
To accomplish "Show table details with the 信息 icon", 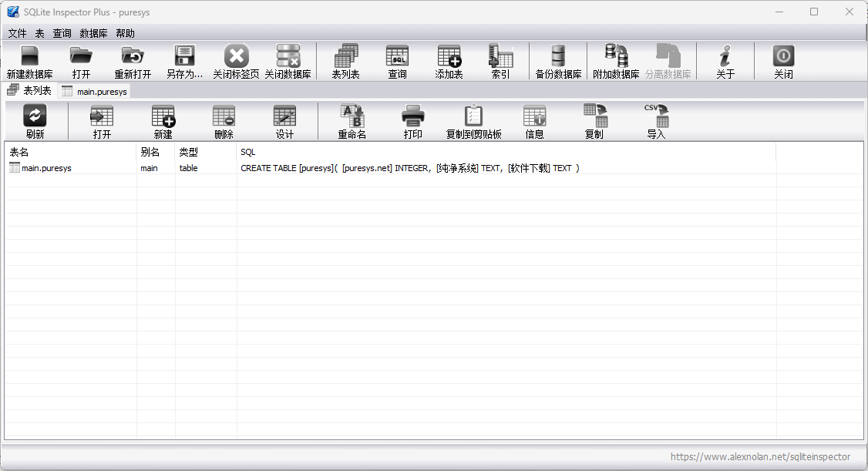I will [533, 120].
